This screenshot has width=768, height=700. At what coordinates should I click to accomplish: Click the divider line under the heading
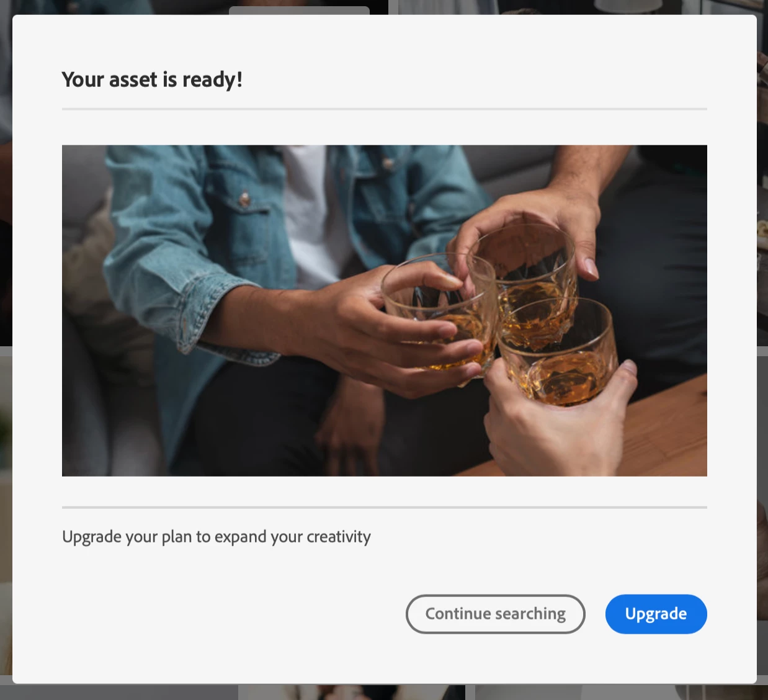pos(385,109)
